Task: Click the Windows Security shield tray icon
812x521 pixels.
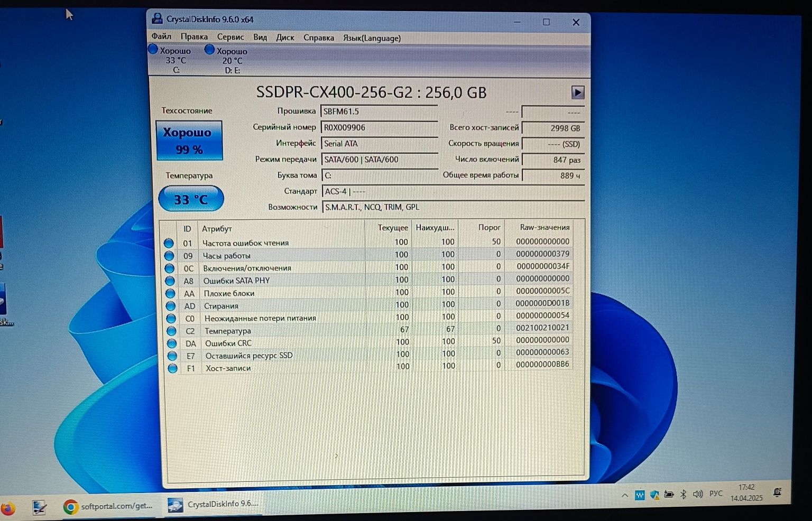Action: click(654, 495)
